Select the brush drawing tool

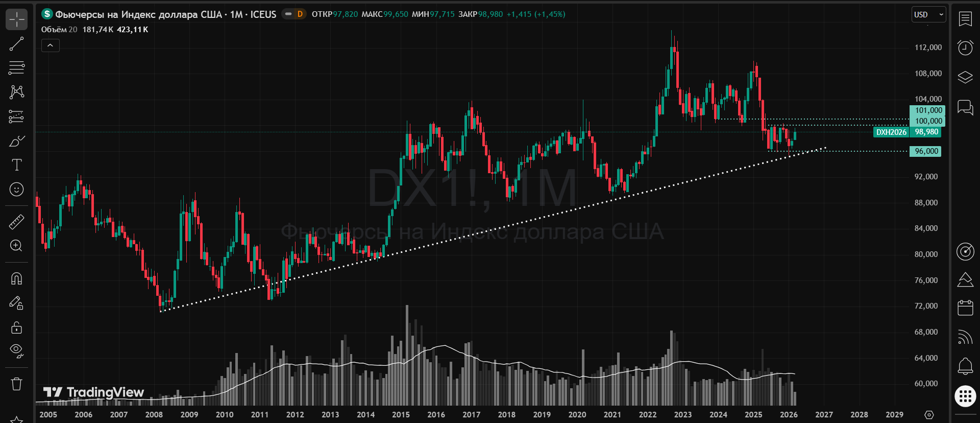(17, 141)
